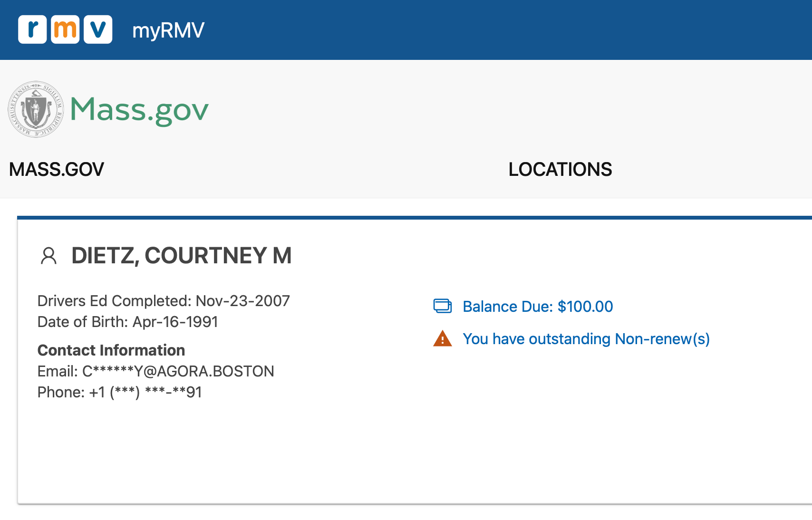Click the Massachusetts state seal emblem
The width and height of the screenshot is (812, 520).
pyautogui.click(x=36, y=109)
